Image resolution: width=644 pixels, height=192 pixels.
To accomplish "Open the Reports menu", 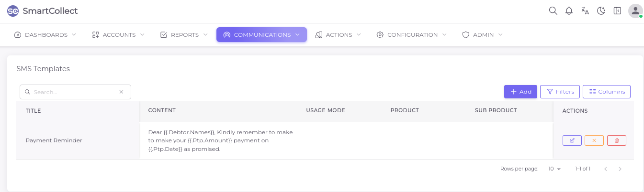I will [x=184, y=35].
